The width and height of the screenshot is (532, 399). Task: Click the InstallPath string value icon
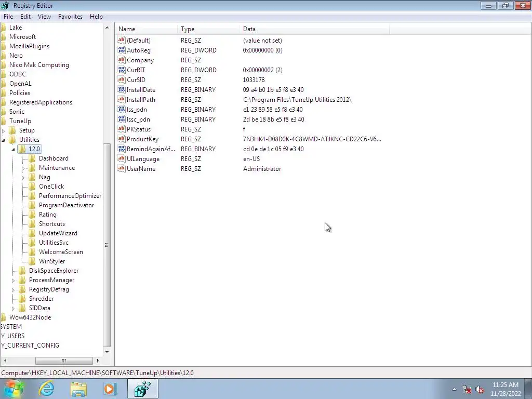click(x=122, y=99)
